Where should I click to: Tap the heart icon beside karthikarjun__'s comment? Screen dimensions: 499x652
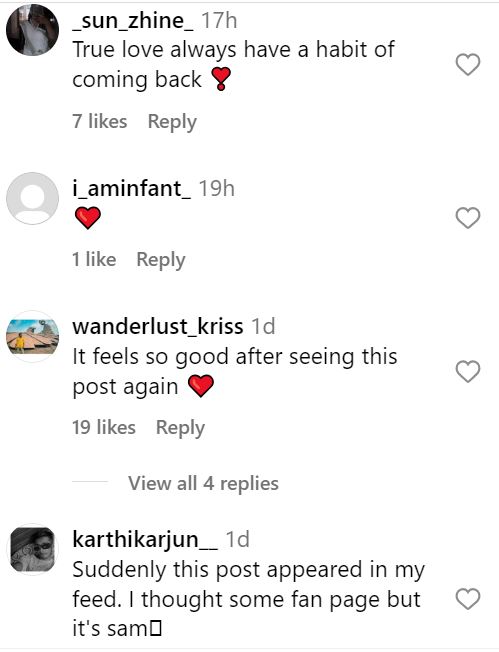pyautogui.click(x=468, y=599)
